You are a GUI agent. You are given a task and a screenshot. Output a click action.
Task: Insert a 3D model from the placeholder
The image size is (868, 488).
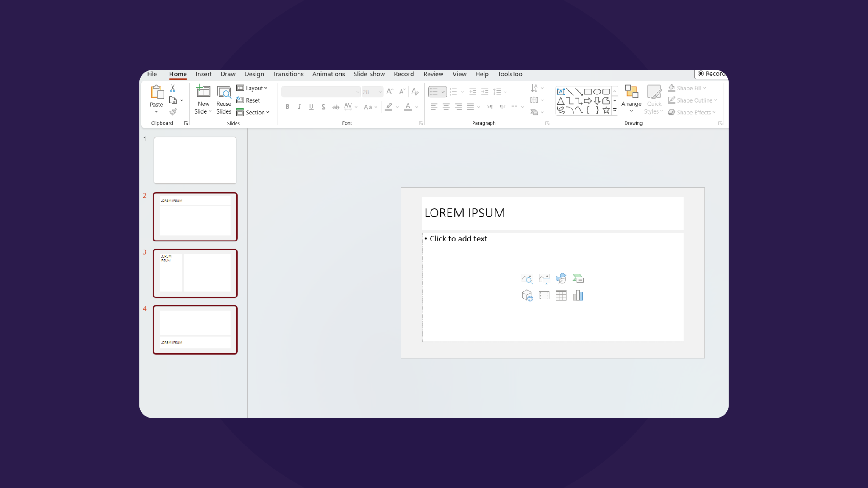(x=527, y=296)
